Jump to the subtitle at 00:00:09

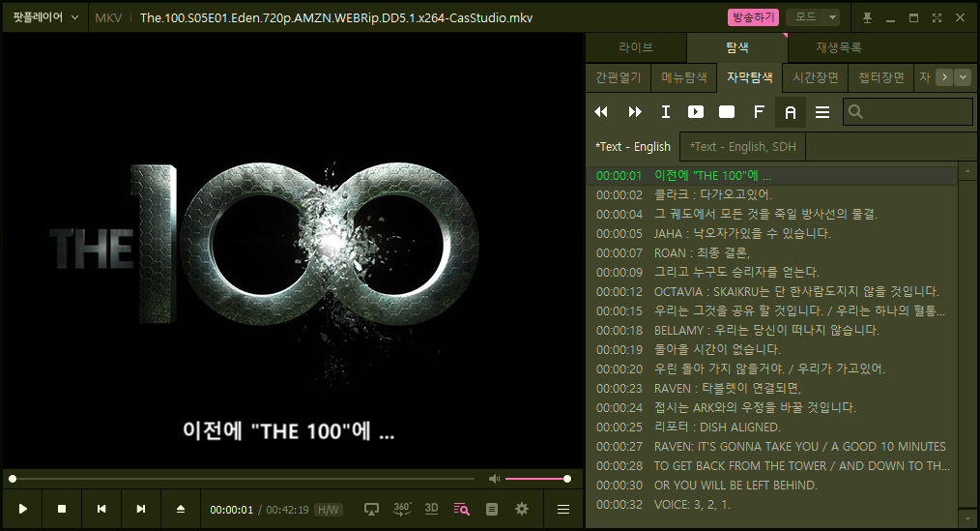pos(772,272)
